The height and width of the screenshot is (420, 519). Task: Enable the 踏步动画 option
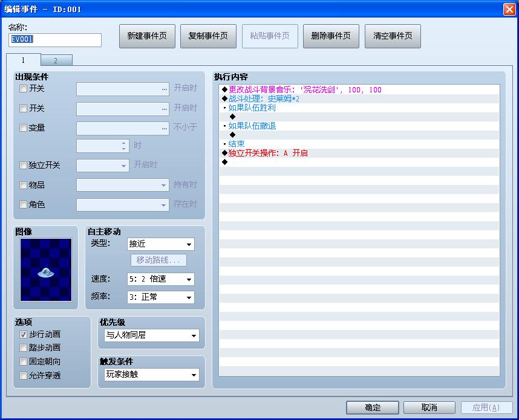[23, 348]
